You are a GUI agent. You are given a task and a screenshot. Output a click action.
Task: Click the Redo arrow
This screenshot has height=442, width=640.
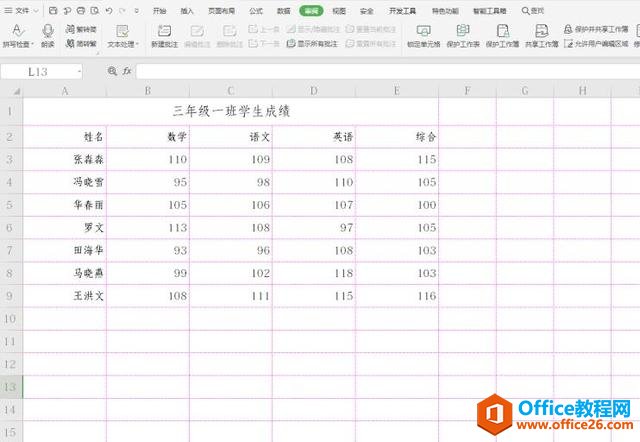tap(122, 11)
